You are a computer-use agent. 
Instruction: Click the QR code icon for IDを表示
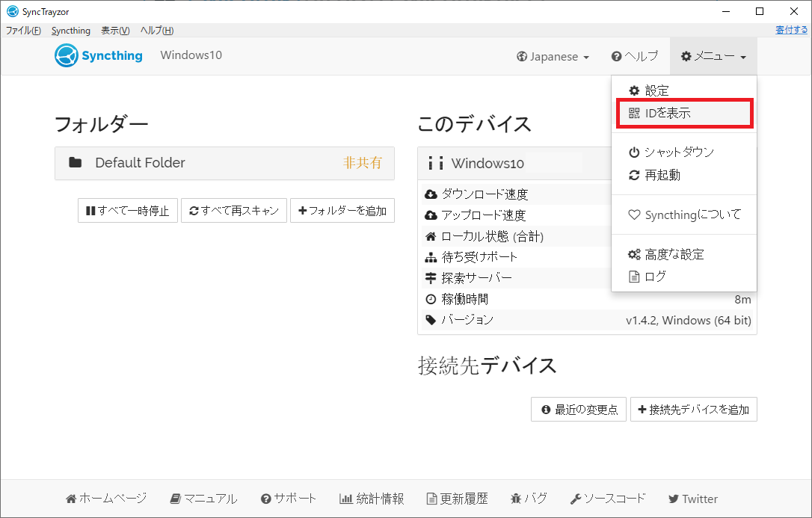[634, 113]
